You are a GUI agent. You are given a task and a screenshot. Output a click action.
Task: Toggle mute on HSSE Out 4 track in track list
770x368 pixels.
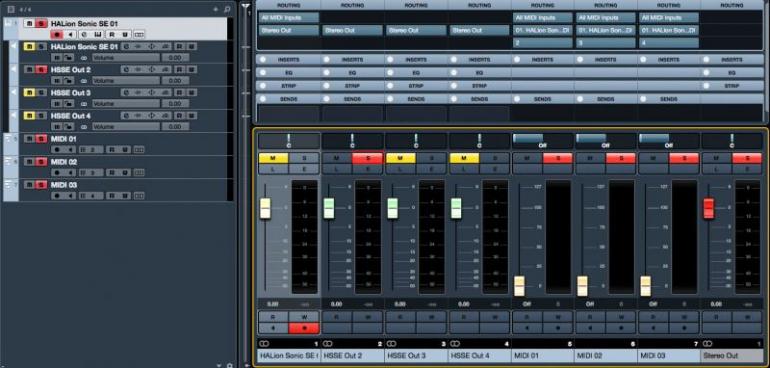coord(29,116)
